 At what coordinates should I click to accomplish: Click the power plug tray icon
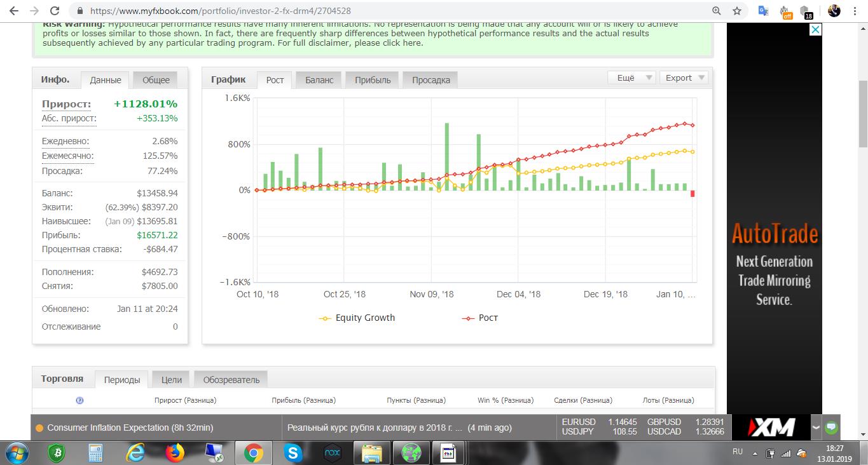(x=771, y=454)
